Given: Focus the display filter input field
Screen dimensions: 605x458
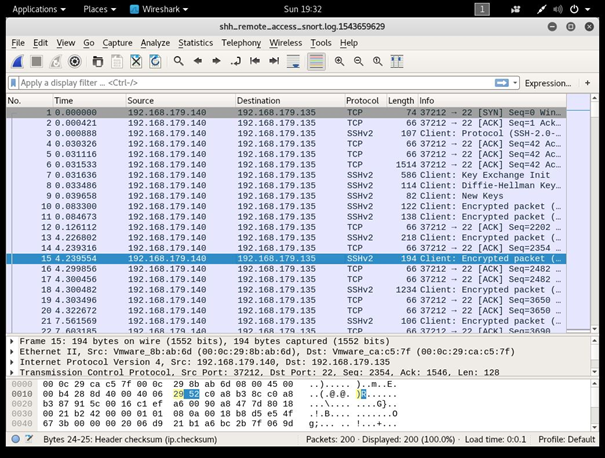Looking at the screenshot, I should click(256, 83).
